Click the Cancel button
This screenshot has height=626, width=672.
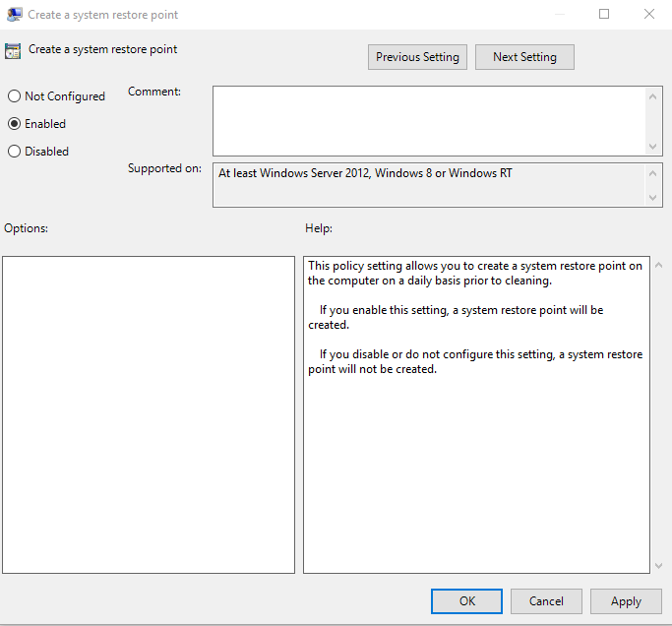(546, 601)
